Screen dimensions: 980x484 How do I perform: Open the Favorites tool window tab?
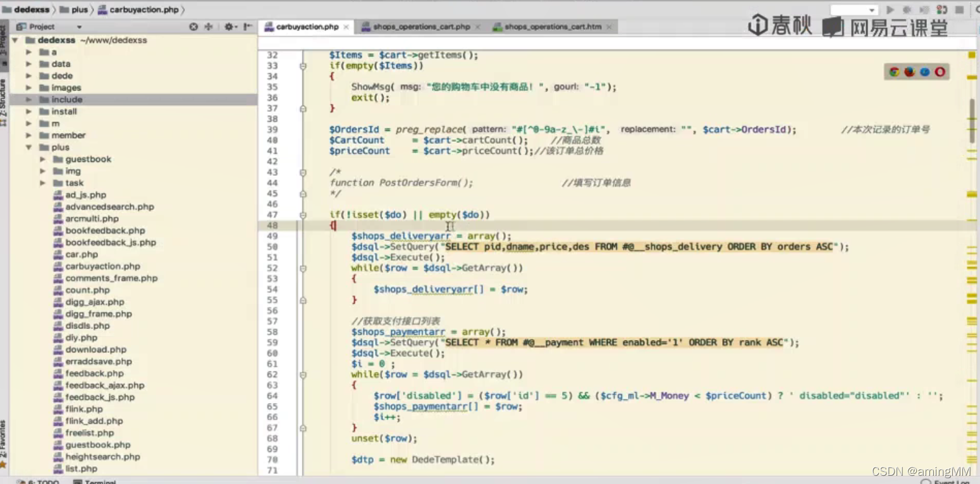4,439
